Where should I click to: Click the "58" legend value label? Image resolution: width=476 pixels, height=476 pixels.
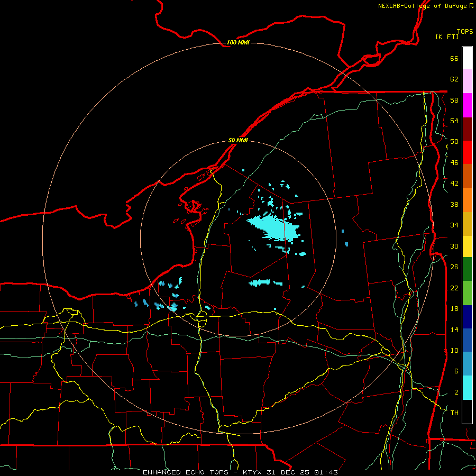point(454,100)
